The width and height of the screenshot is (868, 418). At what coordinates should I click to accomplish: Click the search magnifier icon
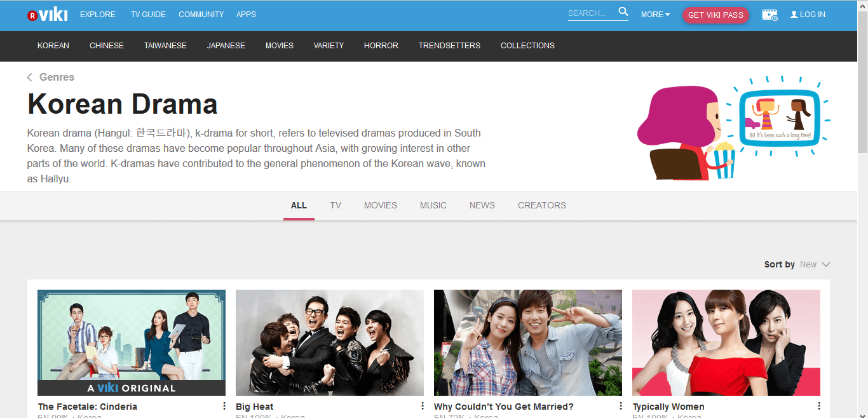click(623, 11)
